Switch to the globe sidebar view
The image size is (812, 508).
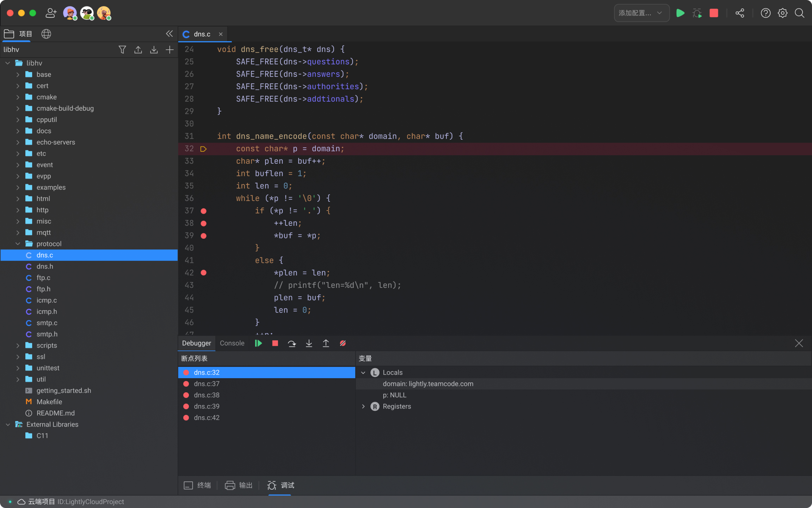coord(46,34)
